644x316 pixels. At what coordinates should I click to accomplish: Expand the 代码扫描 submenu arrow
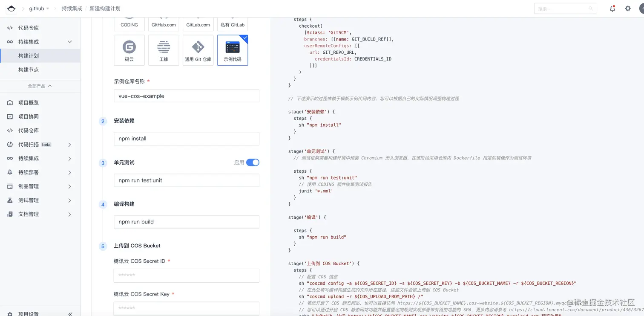click(70, 145)
